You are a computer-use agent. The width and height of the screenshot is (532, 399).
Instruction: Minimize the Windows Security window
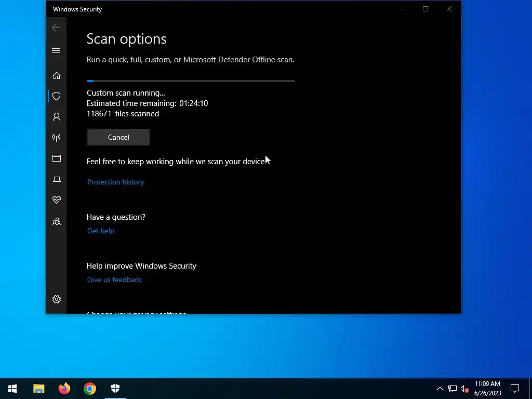click(402, 9)
